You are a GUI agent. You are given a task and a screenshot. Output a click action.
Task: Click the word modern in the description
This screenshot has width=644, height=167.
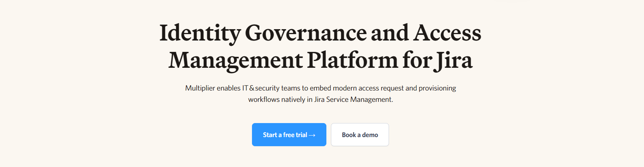tap(345, 88)
